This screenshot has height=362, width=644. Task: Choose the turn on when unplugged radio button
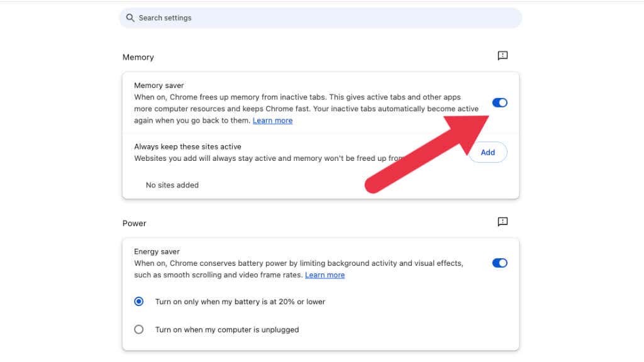click(139, 329)
